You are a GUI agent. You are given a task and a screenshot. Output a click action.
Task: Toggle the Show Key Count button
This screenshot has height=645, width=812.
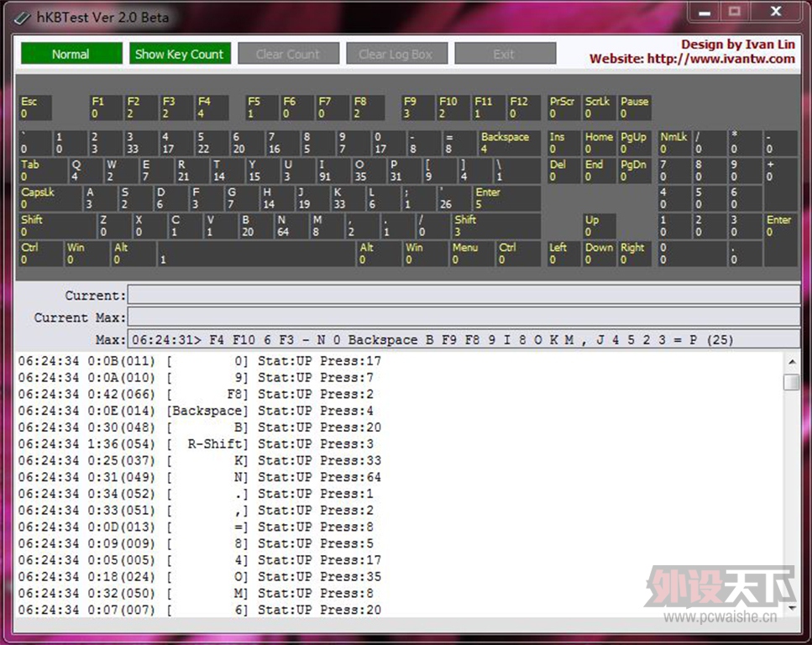[179, 54]
